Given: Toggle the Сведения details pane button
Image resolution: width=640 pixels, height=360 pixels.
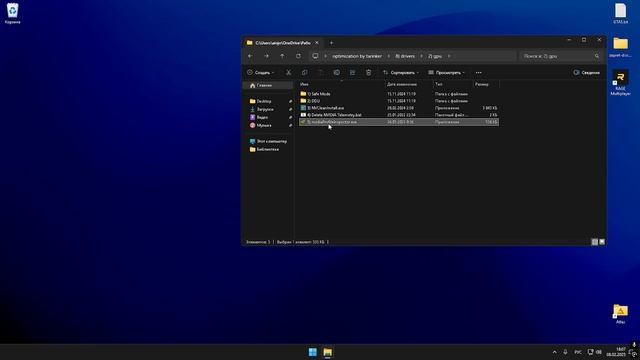Looking at the screenshot, I should coord(587,72).
